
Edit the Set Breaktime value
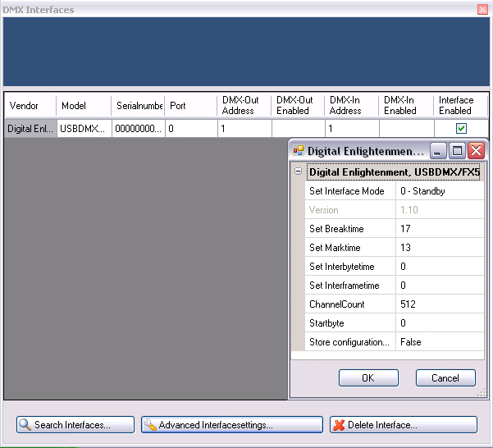point(439,229)
